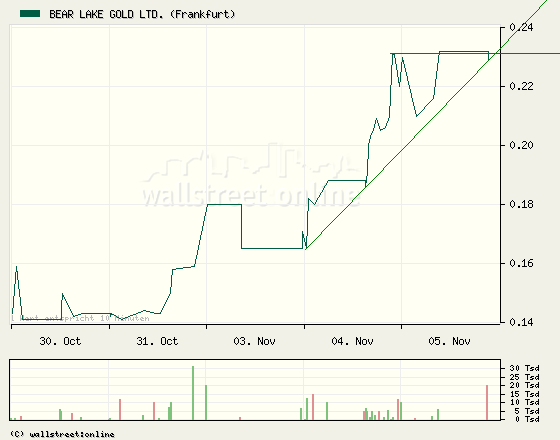Click the 5 Tsd volume axis label
This screenshot has height=440, width=560.
coord(527,411)
